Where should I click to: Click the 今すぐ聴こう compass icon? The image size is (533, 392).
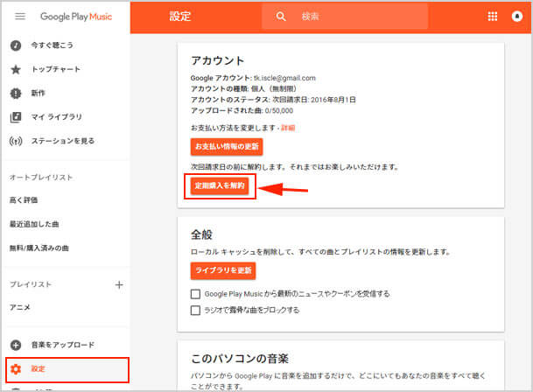(16, 45)
